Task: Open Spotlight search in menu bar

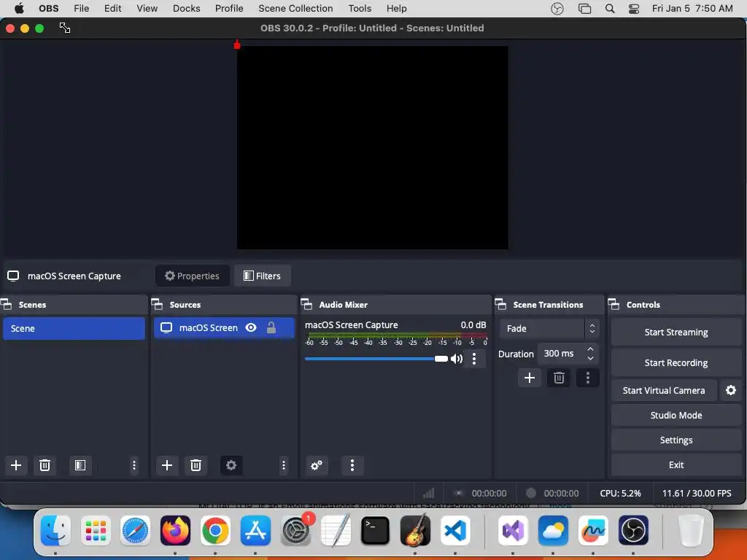Action: (x=610, y=9)
